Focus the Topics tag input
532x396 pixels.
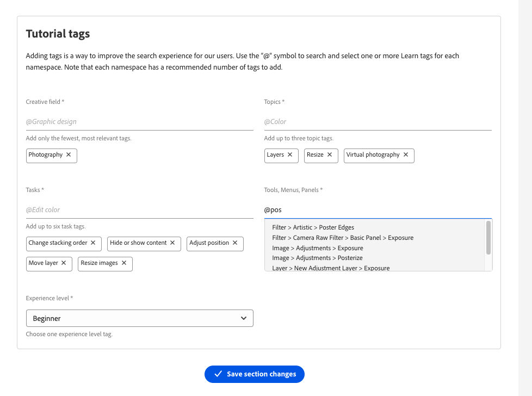pos(378,122)
